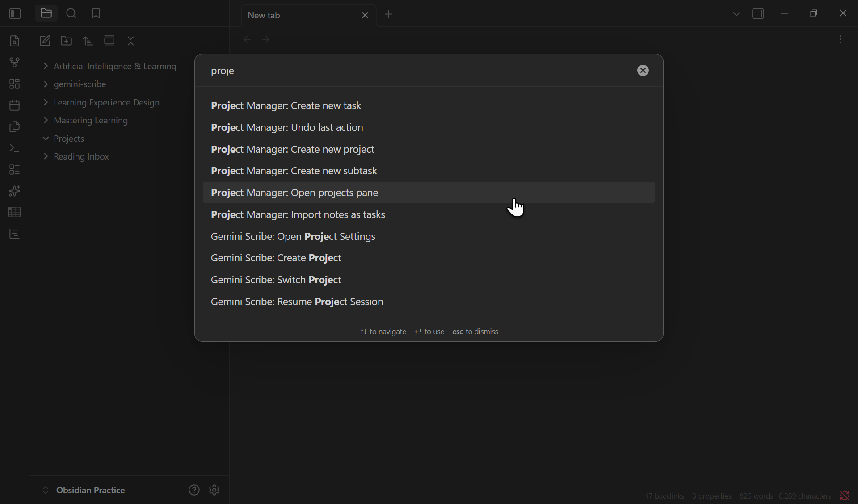Click the new folder icon

point(67,41)
